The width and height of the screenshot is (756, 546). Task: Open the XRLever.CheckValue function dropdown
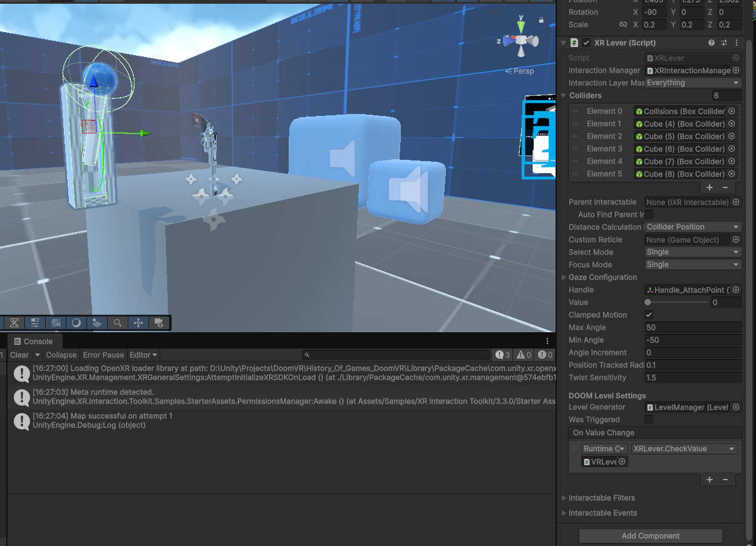tap(684, 449)
